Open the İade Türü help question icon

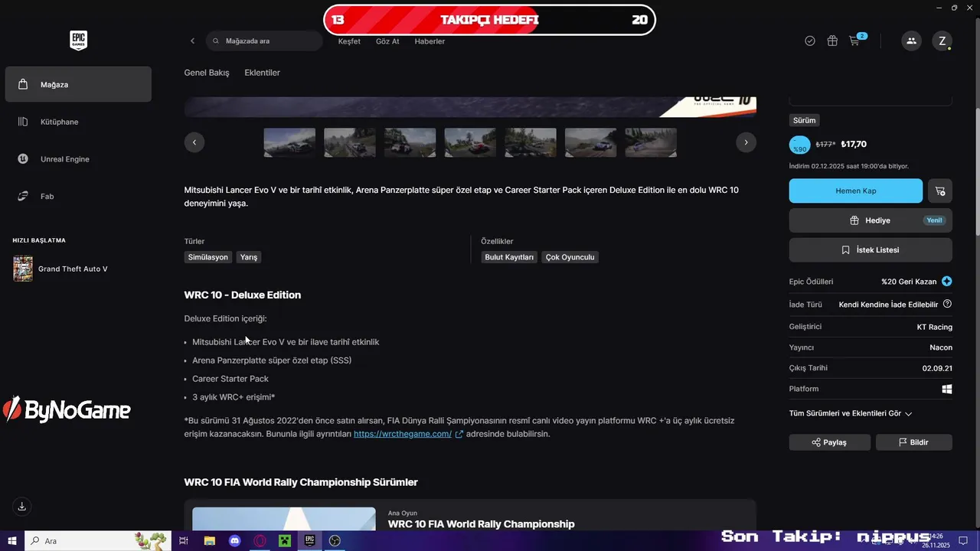(947, 304)
